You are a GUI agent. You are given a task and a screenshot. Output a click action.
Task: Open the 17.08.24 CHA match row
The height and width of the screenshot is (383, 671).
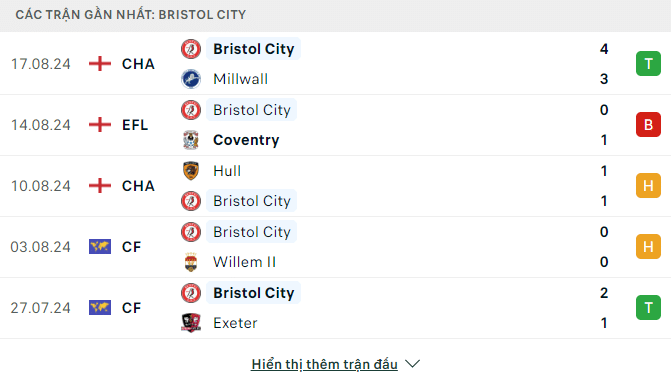tap(336, 64)
